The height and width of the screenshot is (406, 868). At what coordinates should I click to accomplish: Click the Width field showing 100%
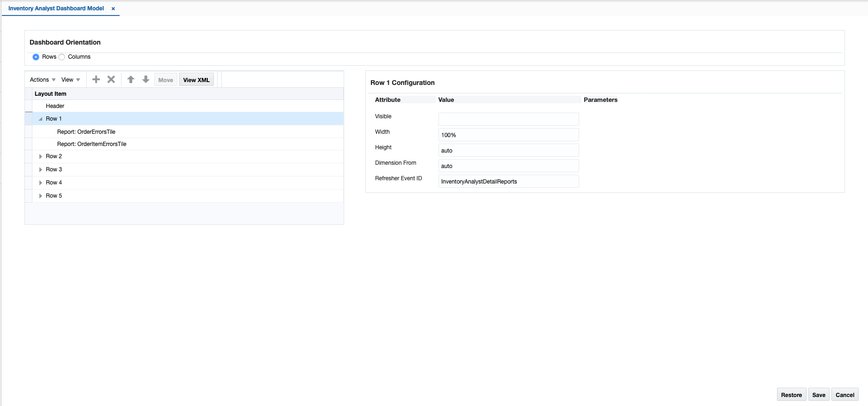tap(508, 135)
